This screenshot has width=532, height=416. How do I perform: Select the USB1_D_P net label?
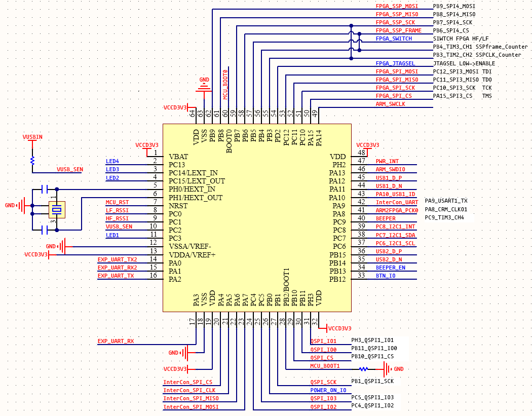(389, 178)
